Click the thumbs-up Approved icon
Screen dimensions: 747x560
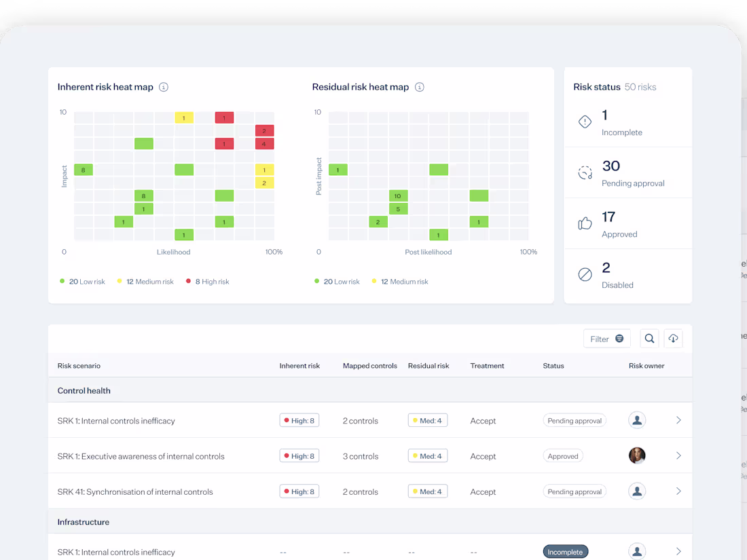pyautogui.click(x=585, y=223)
